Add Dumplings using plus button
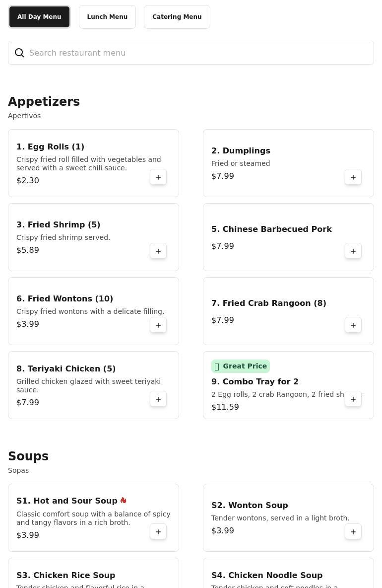 (353, 177)
